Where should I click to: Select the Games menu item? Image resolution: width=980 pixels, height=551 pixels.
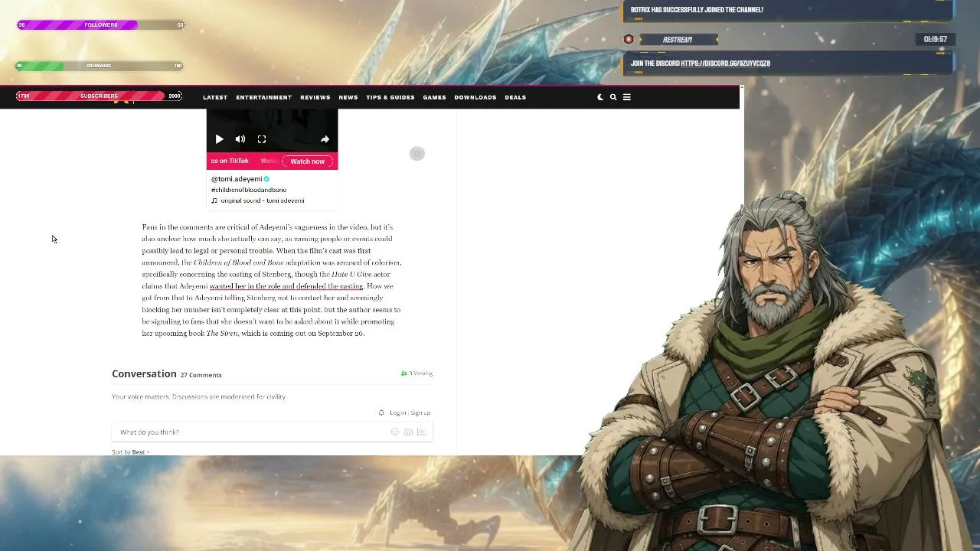(x=434, y=97)
